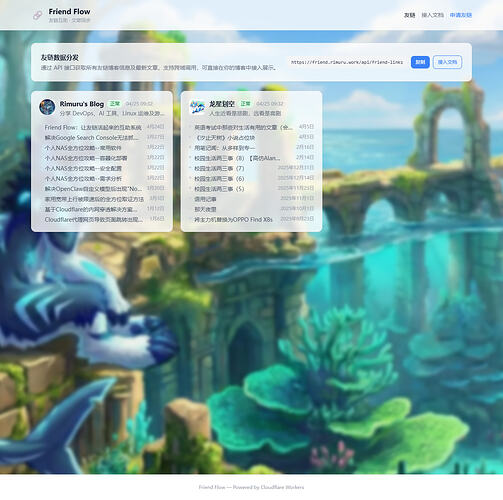Viewport: 503px width, 500px height.
Task: Click the 龙屋划空 tagline under its title
Action: pyautogui.click(x=245, y=113)
